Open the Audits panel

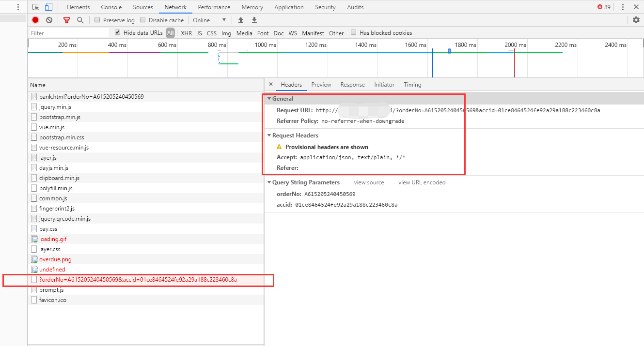pos(355,7)
